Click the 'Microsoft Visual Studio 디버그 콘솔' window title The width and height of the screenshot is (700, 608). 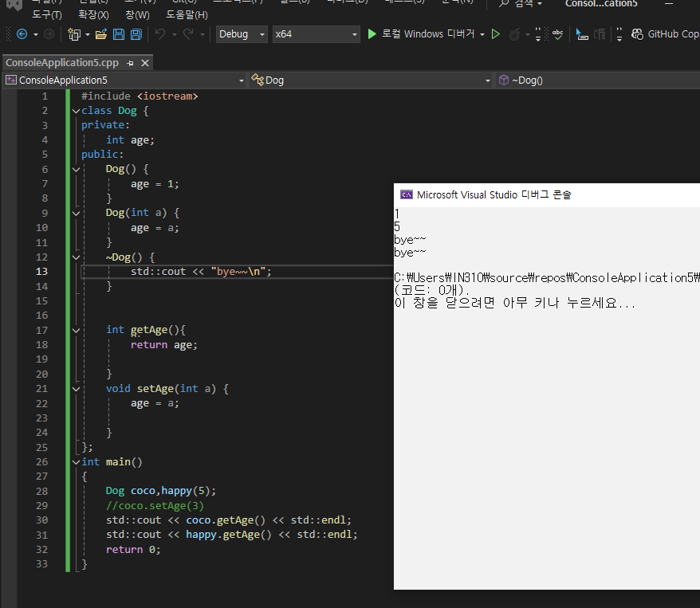pyautogui.click(x=494, y=195)
